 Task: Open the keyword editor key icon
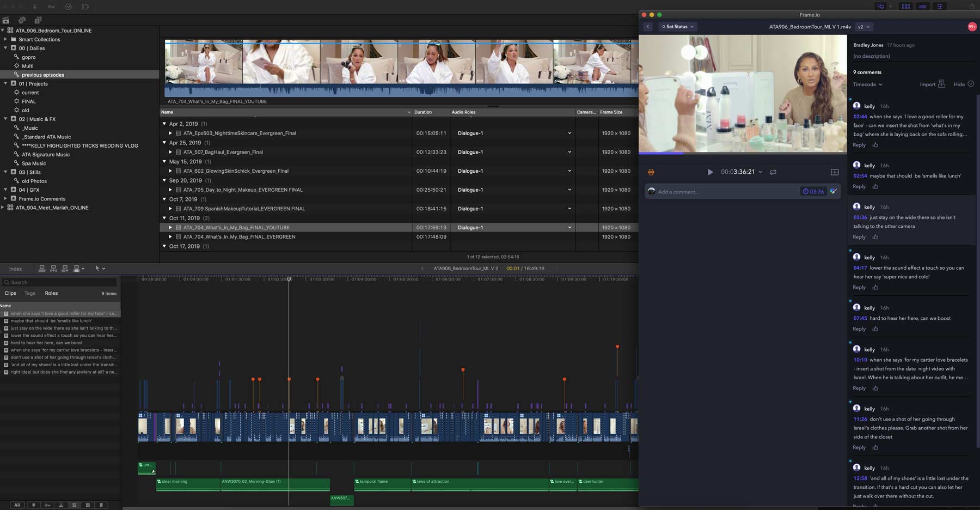[51, 7]
